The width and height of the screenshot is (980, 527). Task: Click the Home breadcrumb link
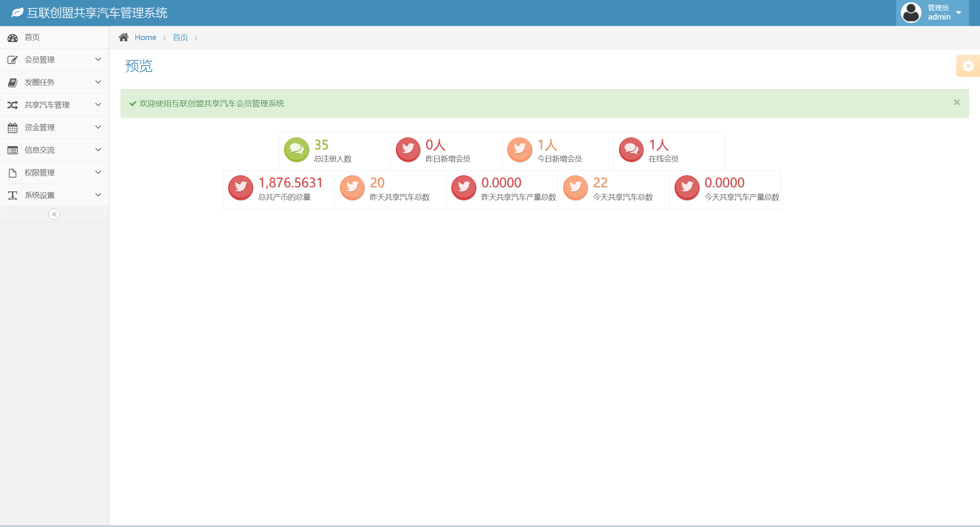(x=145, y=38)
